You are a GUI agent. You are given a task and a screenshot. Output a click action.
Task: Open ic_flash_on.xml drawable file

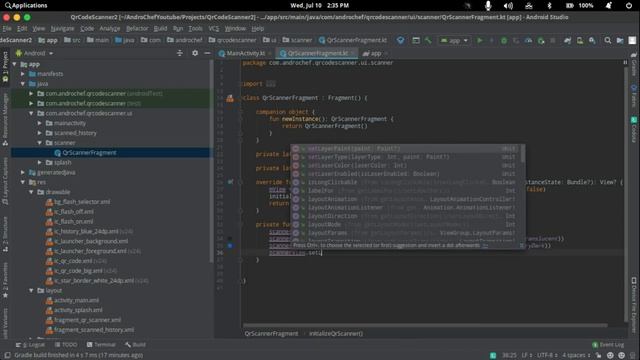click(x=73, y=222)
